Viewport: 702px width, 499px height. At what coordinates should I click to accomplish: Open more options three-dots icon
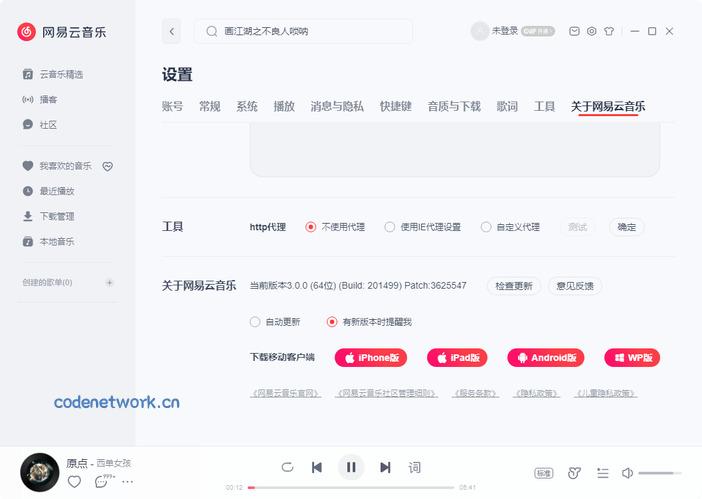[128, 482]
